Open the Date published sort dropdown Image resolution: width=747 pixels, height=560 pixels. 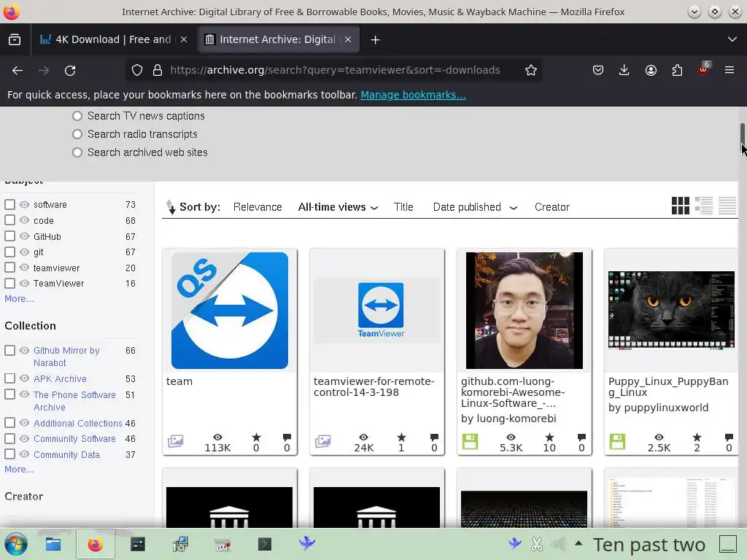(x=475, y=207)
